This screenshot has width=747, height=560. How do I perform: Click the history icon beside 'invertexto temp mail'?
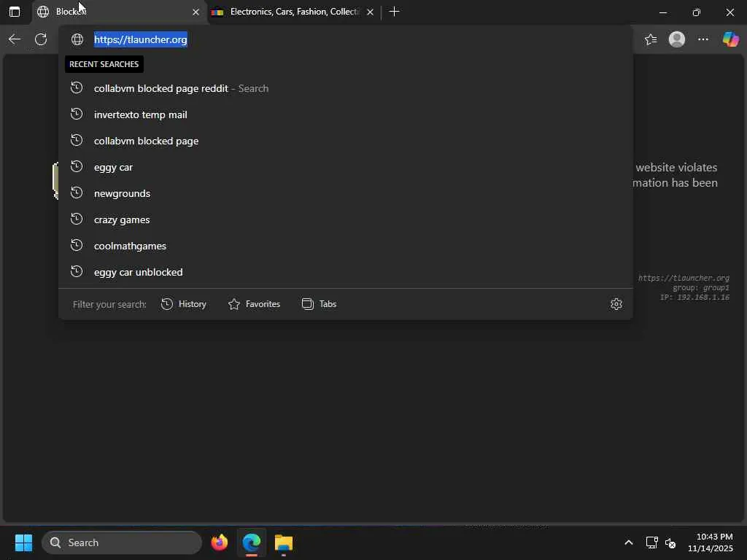[x=77, y=114]
